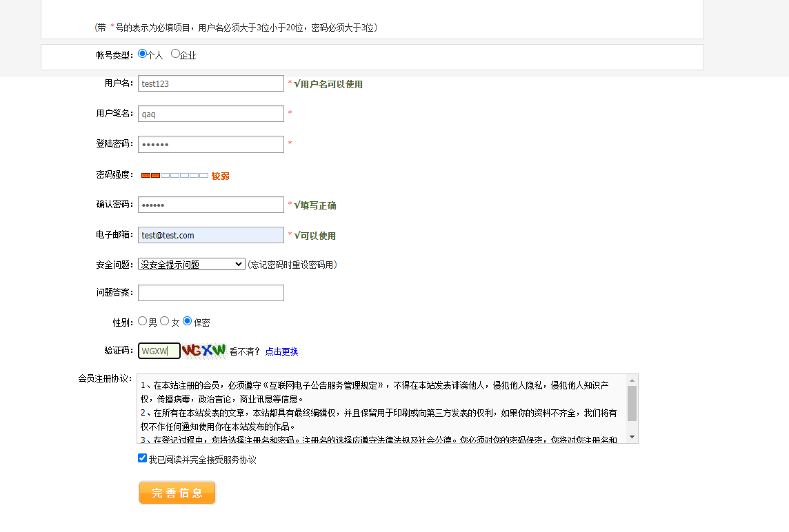Choose 女 gender radio button
The image size is (789, 532).
(x=165, y=321)
